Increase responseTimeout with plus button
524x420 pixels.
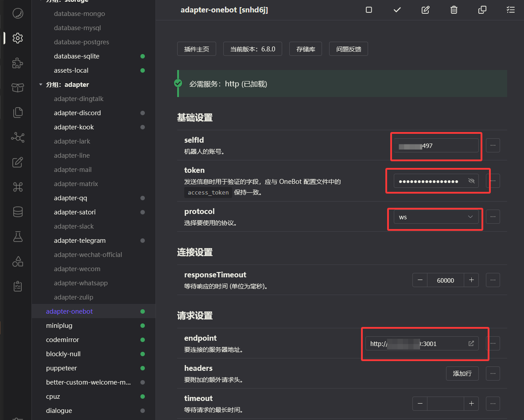(x=471, y=280)
